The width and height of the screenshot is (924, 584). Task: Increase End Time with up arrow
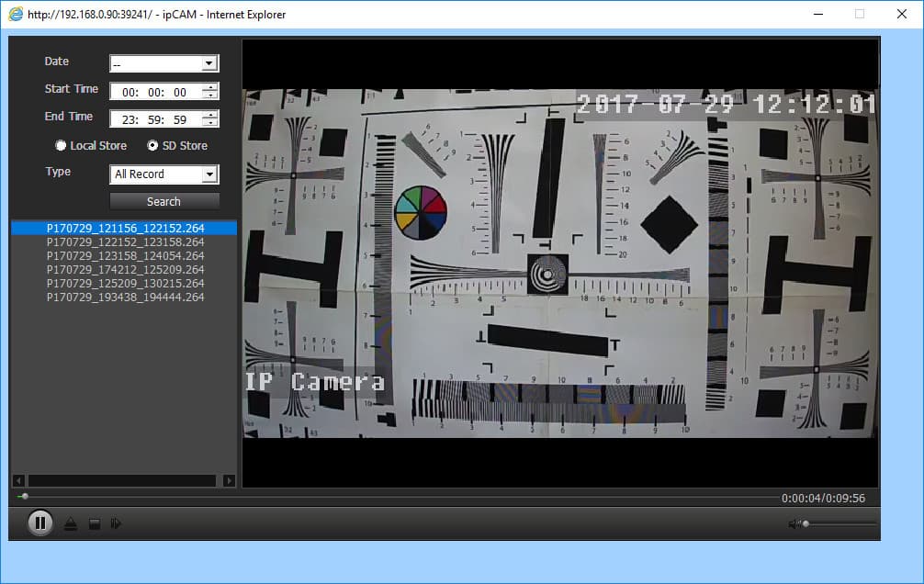(210, 115)
